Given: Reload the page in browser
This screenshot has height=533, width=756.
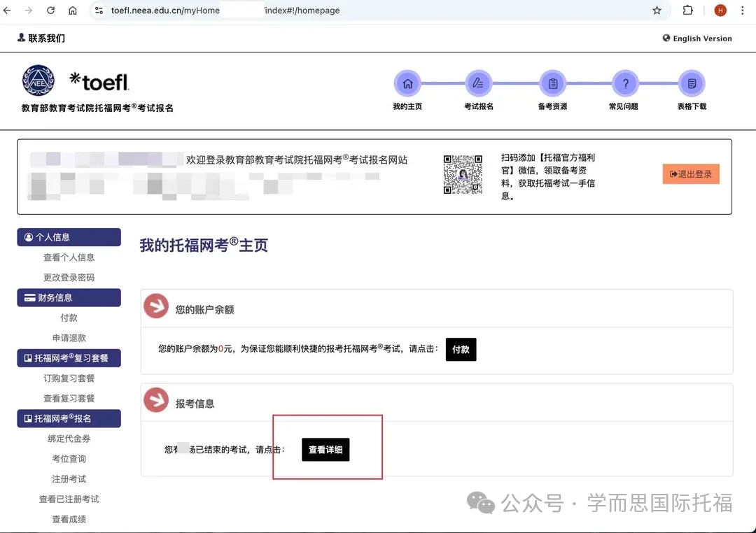Looking at the screenshot, I should point(50,10).
